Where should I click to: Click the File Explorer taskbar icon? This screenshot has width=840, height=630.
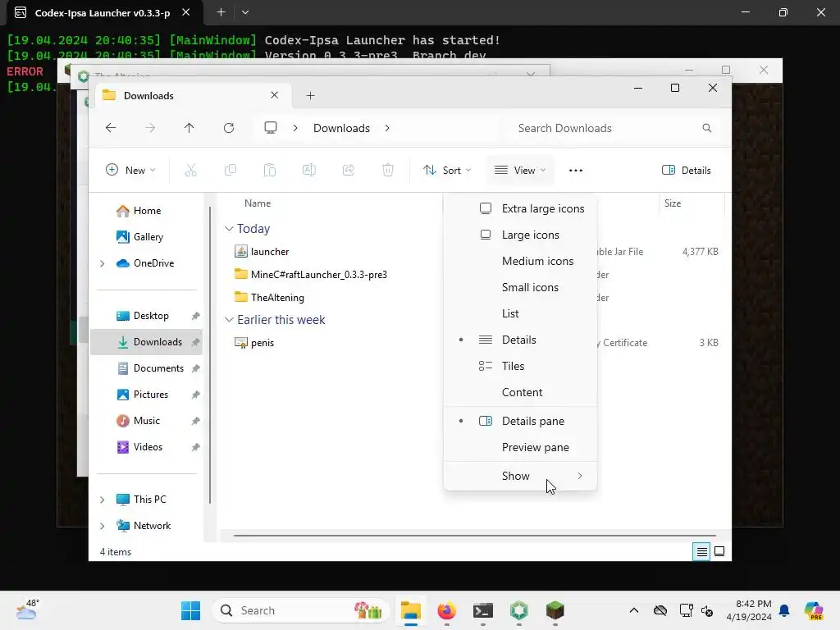(x=411, y=610)
